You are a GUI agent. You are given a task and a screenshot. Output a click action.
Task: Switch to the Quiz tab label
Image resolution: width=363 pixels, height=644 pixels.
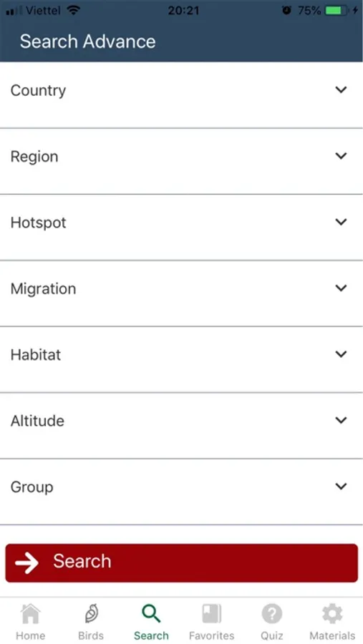coord(272,635)
